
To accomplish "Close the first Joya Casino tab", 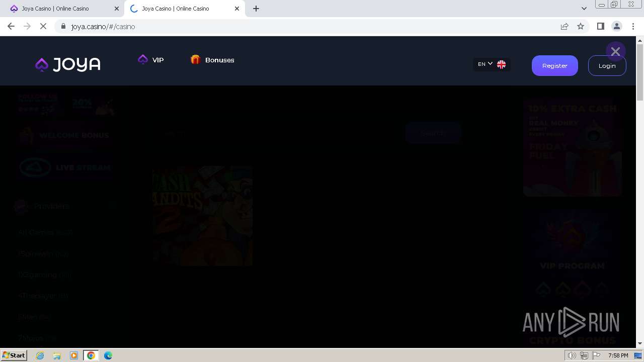I will point(117,9).
